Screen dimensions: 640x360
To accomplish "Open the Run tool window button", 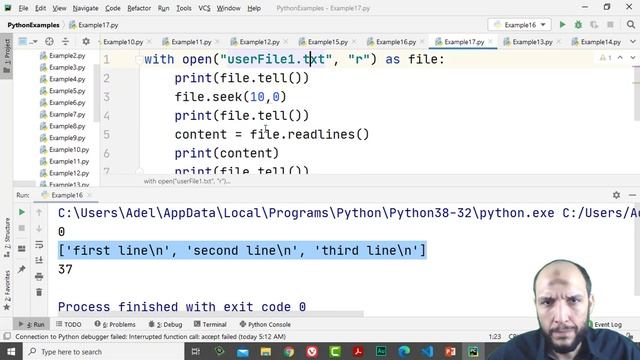I will (32, 324).
